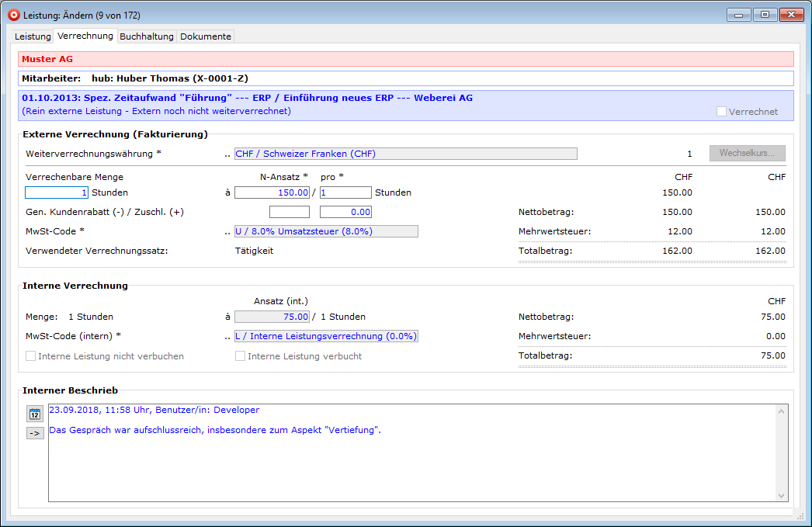Toggle Interne Leistung verbucht checkbox
This screenshot has height=527, width=812.
coord(241,356)
